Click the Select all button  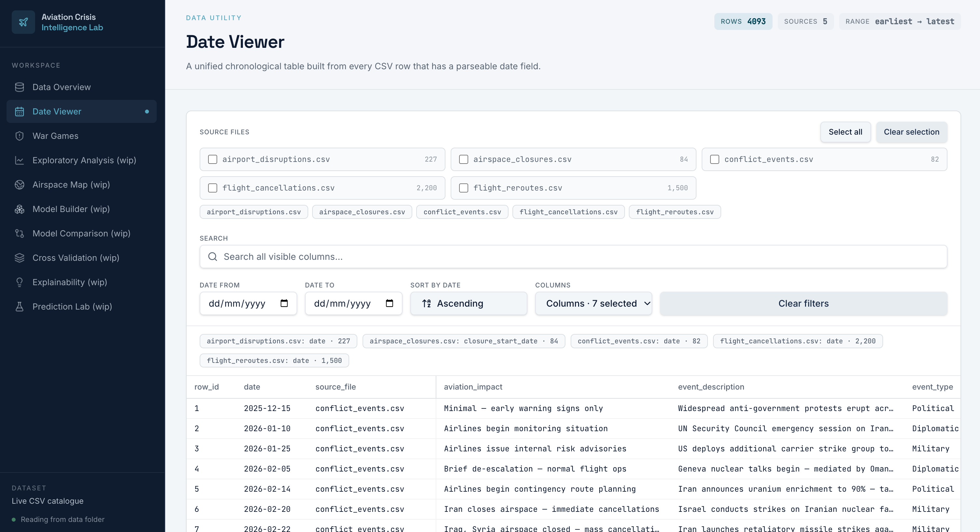point(845,132)
